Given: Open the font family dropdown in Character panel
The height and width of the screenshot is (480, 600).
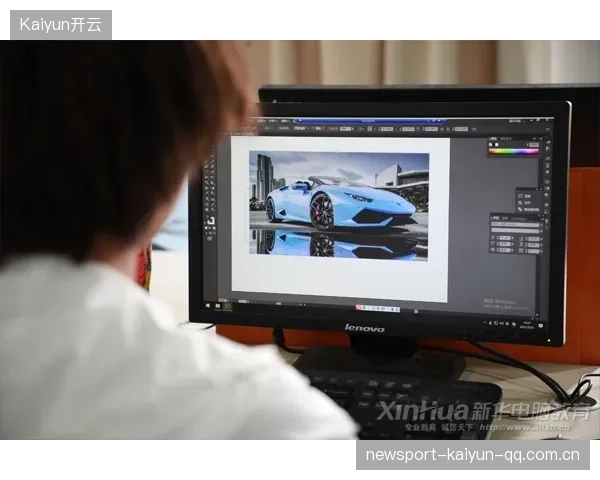Looking at the screenshot, I should [x=516, y=224].
